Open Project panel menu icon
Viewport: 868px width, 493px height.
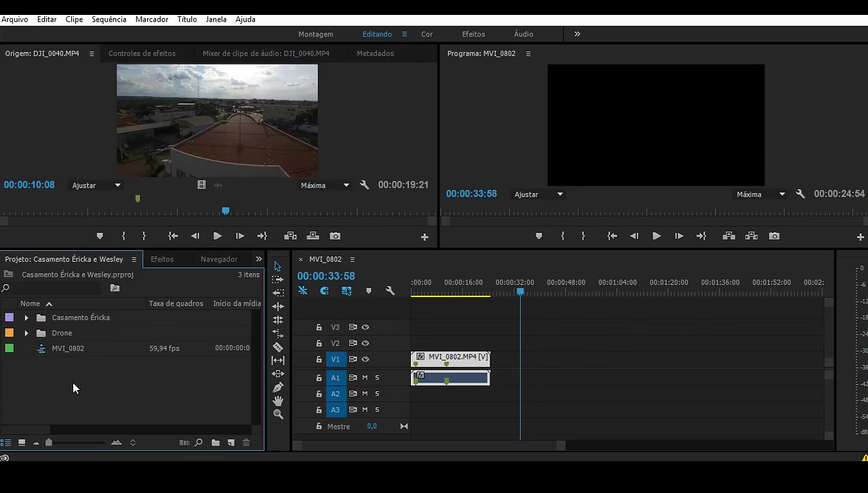[x=134, y=259]
